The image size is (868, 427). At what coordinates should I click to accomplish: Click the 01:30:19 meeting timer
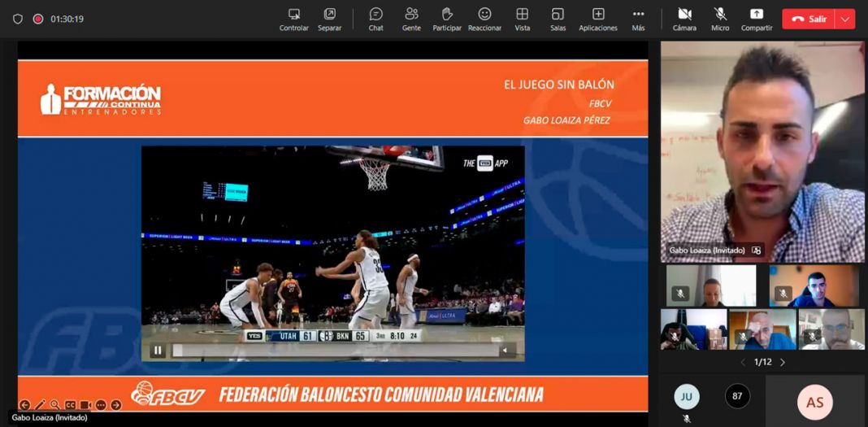pyautogui.click(x=67, y=19)
